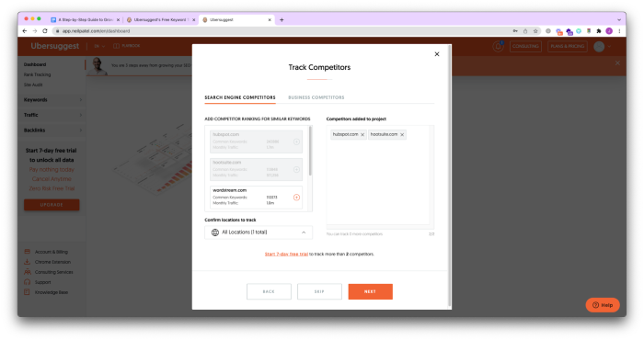
Task: Click the Skip button
Action: click(x=319, y=291)
